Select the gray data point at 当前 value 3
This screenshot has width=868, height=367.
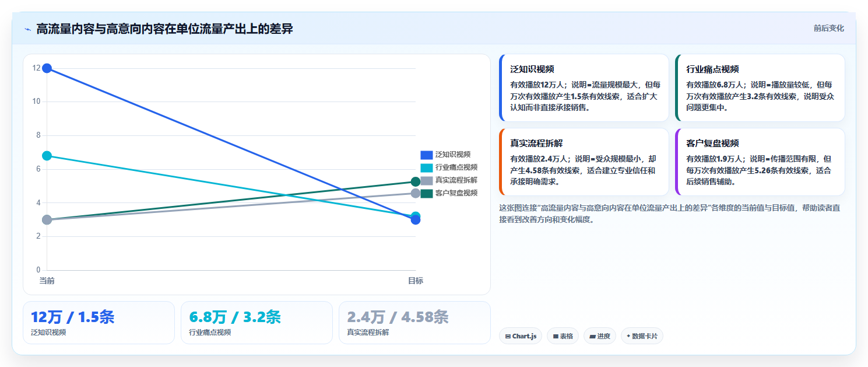pyautogui.click(x=47, y=220)
